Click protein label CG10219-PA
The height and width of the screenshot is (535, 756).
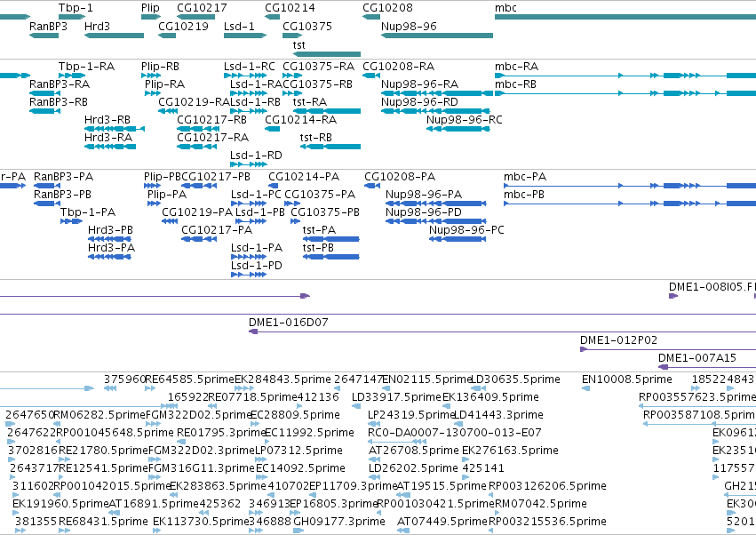click(197, 212)
